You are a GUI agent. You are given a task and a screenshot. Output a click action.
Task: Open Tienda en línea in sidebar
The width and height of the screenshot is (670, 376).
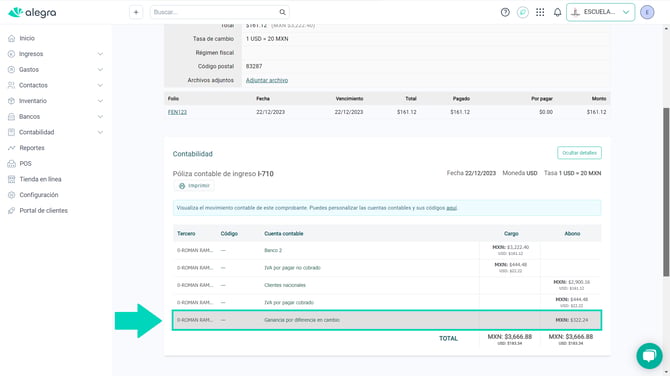[x=40, y=179]
